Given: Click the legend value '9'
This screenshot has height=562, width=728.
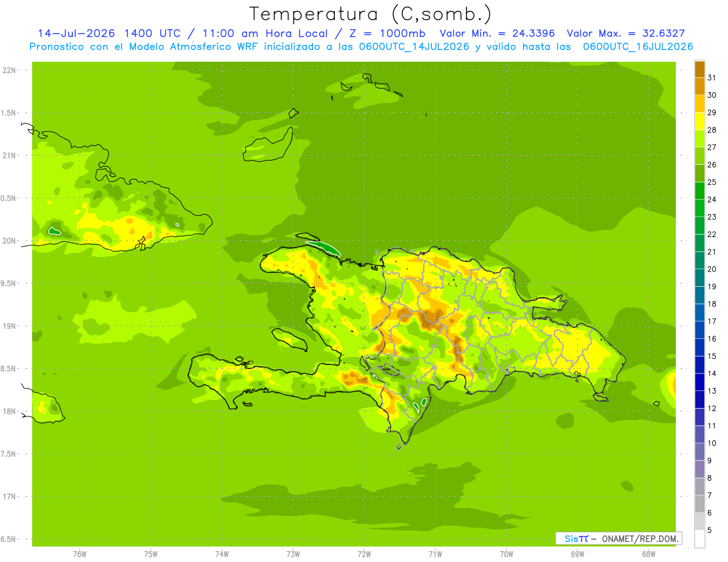Looking at the screenshot, I should tap(709, 461).
